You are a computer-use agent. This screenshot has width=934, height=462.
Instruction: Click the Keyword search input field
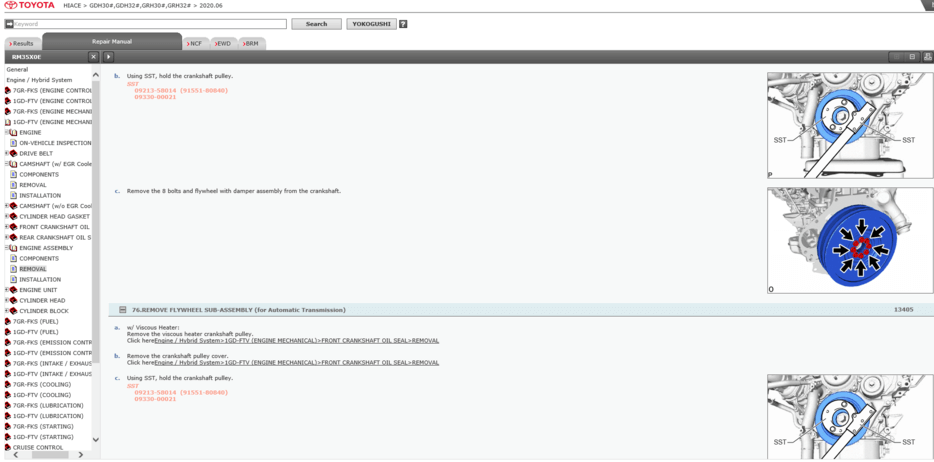tap(149, 24)
